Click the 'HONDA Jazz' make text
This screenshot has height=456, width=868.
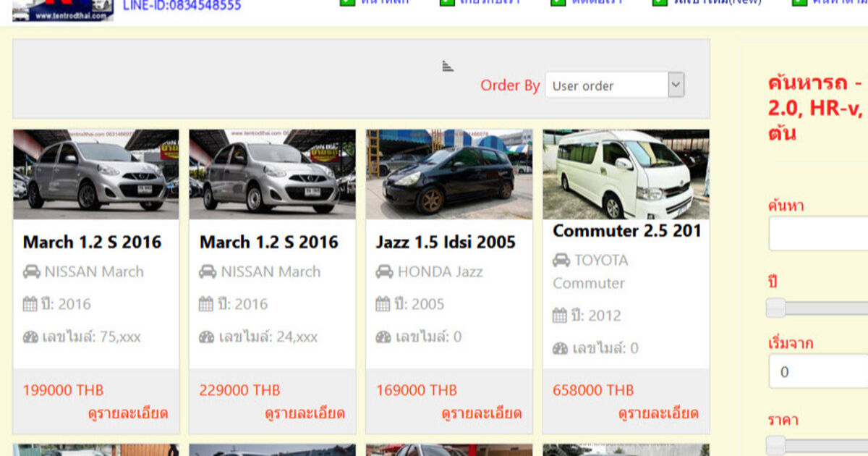(x=441, y=272)
